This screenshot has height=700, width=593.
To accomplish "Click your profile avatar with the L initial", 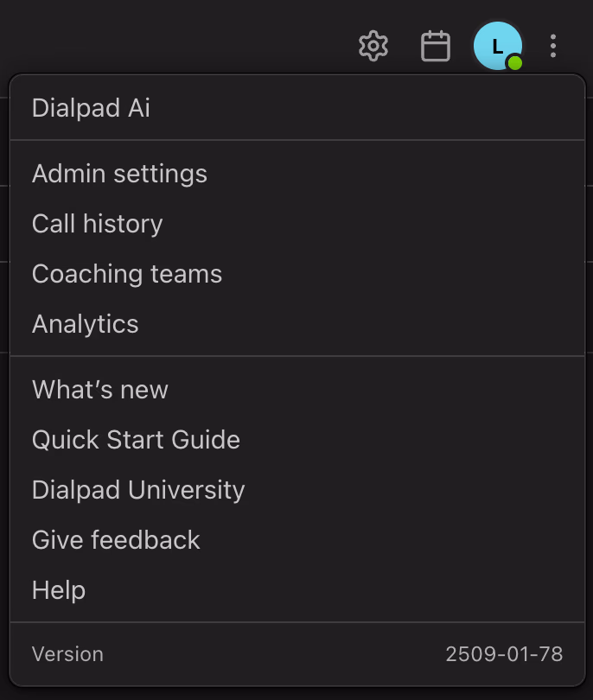I will click(495, 46).
